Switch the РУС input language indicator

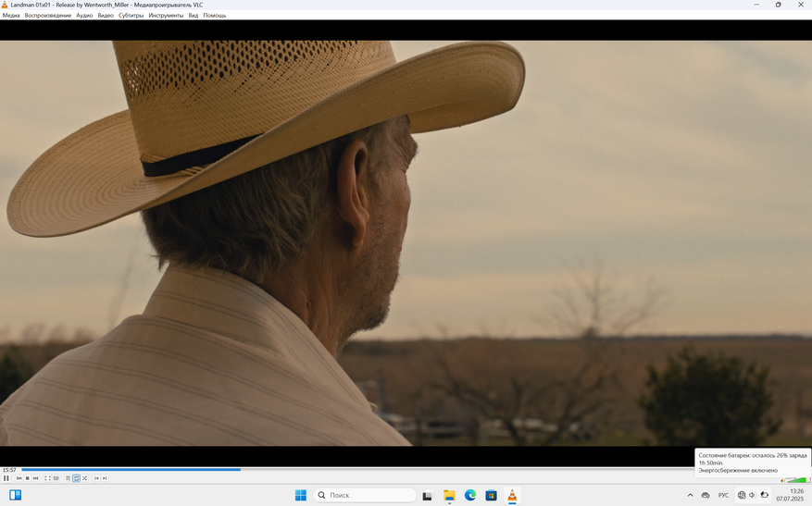tap(723, 496)
